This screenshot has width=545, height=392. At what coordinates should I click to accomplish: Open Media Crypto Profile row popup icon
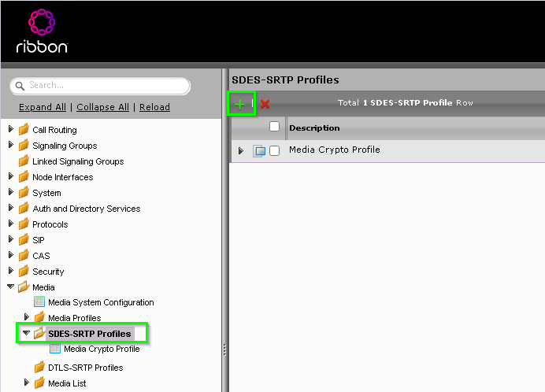pos(259,151)
